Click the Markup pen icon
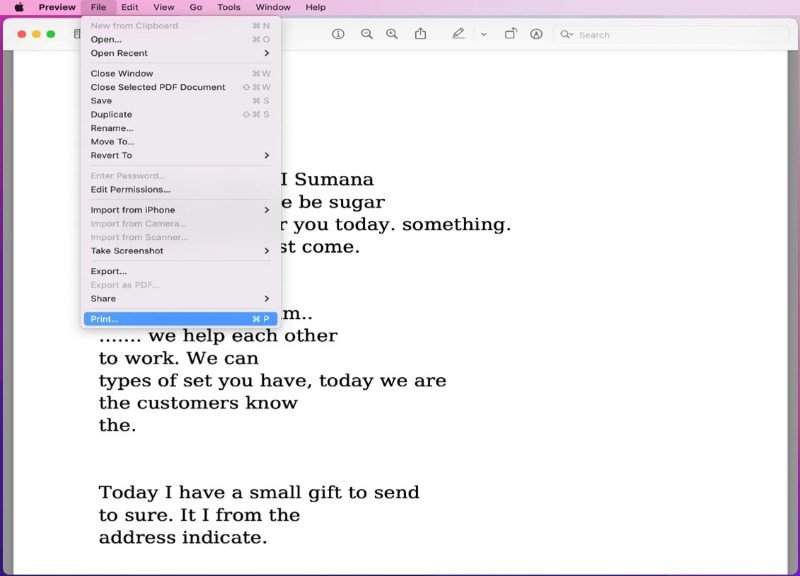The image size is (800, 576). point(458,34)
